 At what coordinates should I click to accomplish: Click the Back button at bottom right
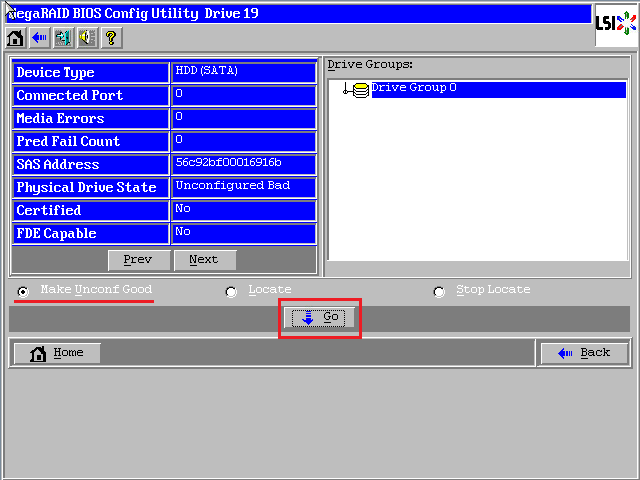click(x=584, y=353)
